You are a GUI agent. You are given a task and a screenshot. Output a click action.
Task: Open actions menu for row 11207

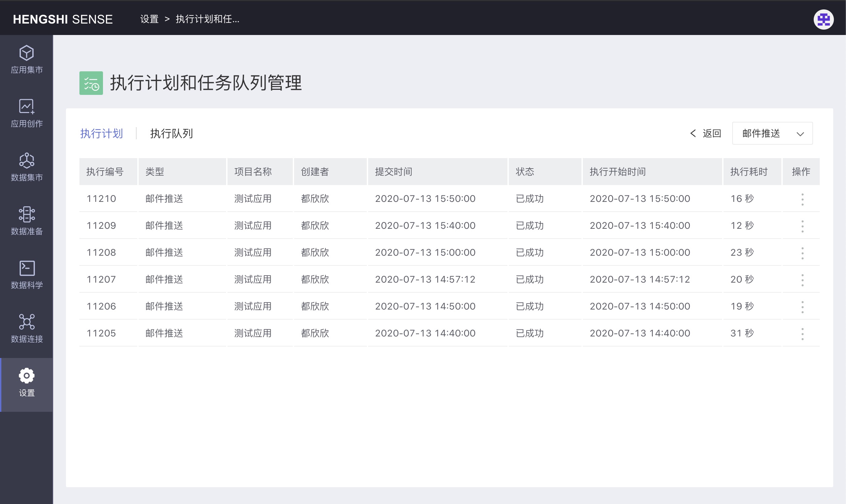[x=802, y=280]
